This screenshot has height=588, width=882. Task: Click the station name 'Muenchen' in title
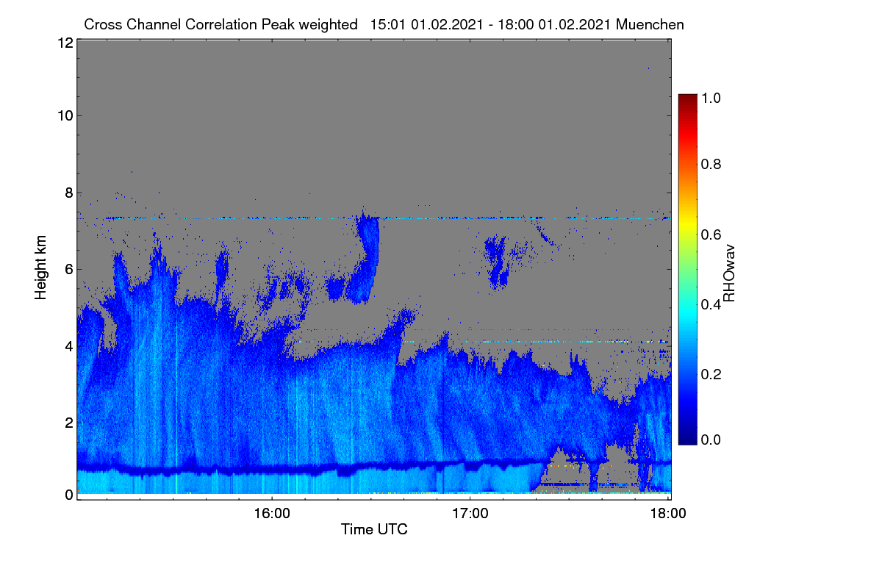pyautogui.click(x=650, y=24)
